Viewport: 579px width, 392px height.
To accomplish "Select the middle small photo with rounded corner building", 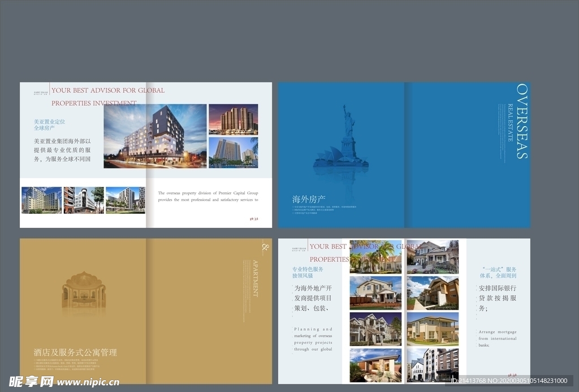I will [x=84, y=200].
